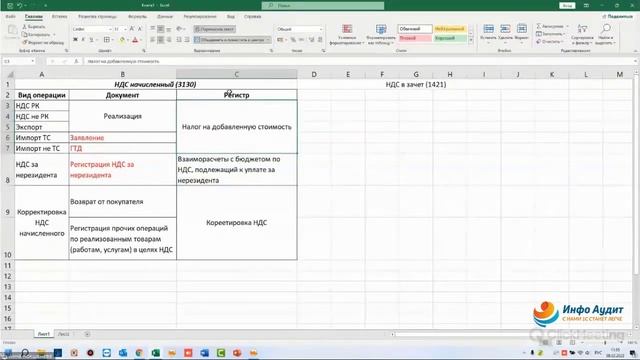This screenshot has width=640, height=360.
Task: Open the font color dropdown arrow
Action: pyautogui.click(x=141, y=40)
